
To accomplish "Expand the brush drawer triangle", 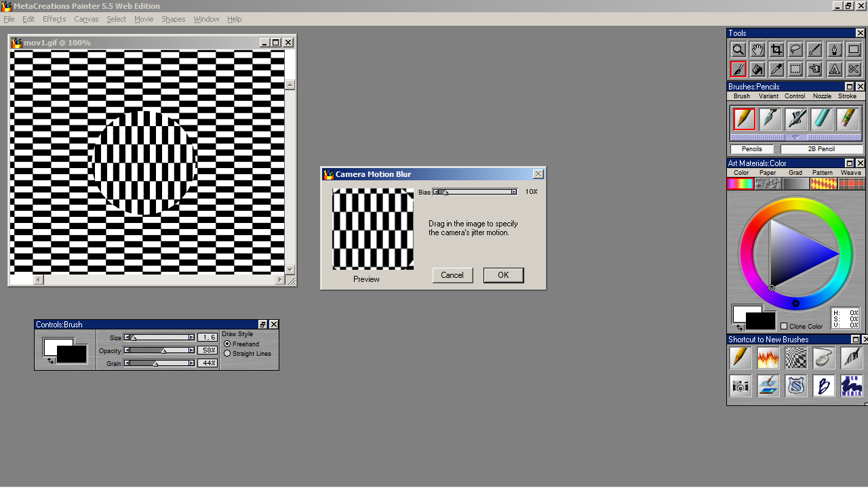I will pyautogui.click(x=796, y=138).
